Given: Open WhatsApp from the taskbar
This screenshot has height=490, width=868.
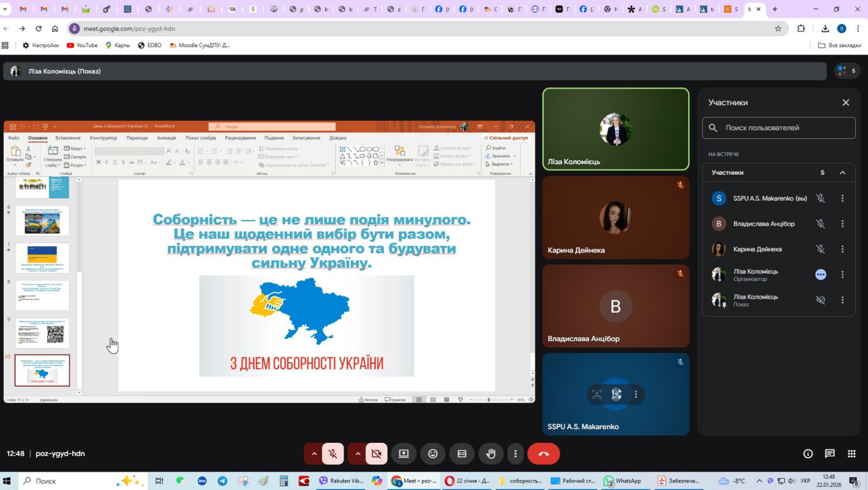Looking at the screenshot, I should point(623,481).
